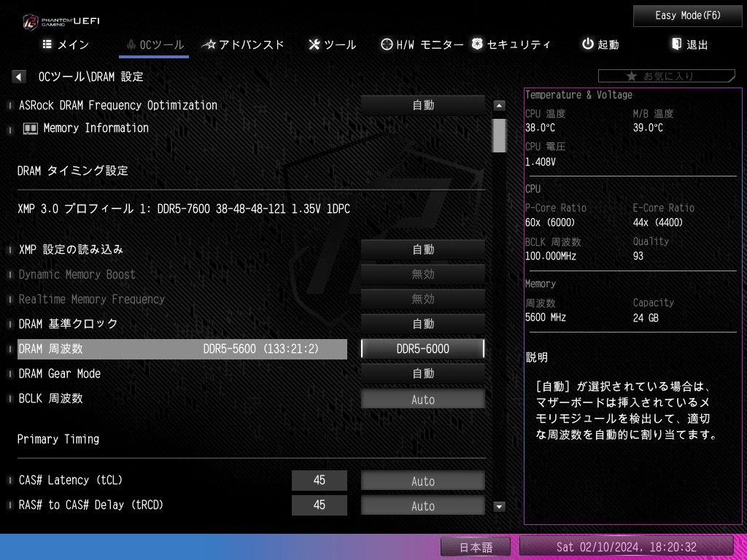The height and width of the screenshot is (560, 747).
Task: Switch to the アドバンスド tab
Action: tap(244, 44)
